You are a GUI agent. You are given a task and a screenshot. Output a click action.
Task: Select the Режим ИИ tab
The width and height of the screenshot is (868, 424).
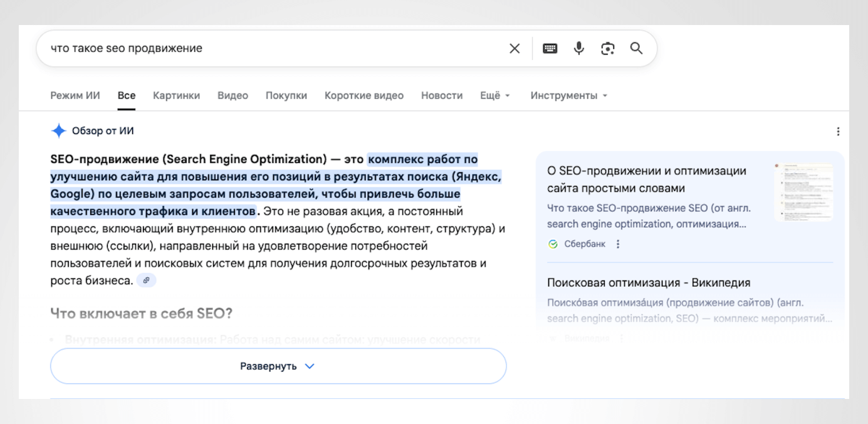75,95
